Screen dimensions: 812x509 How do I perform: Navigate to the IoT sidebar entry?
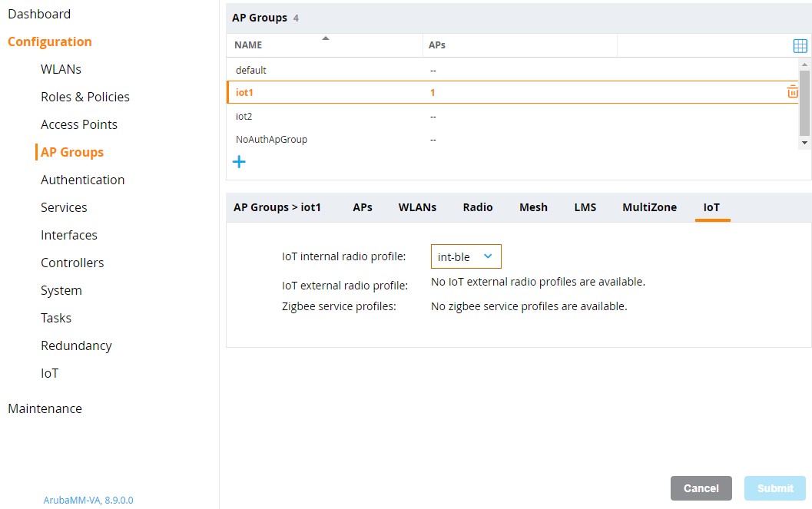pyautogui.click(x=49, y=373)
